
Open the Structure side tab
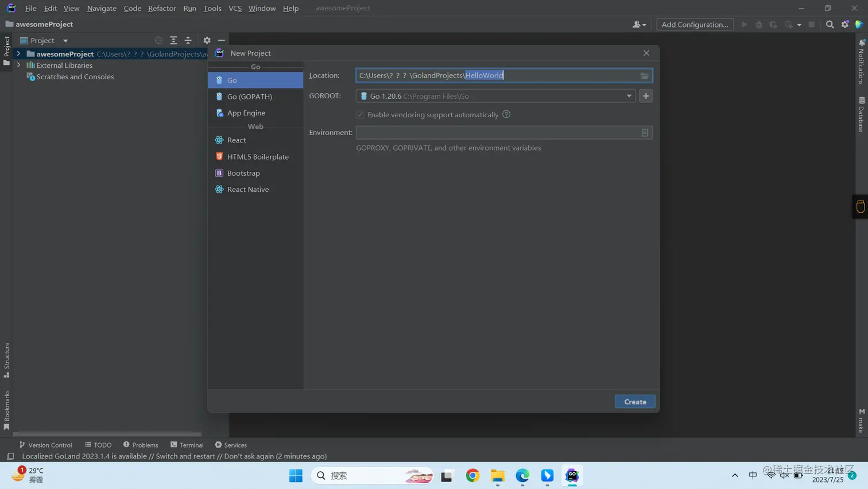[x=6, y=360]
